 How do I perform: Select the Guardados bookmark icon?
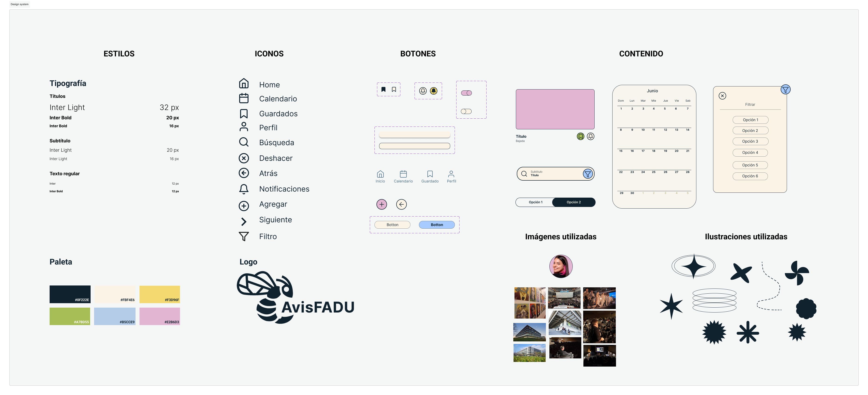pos(244,113)
